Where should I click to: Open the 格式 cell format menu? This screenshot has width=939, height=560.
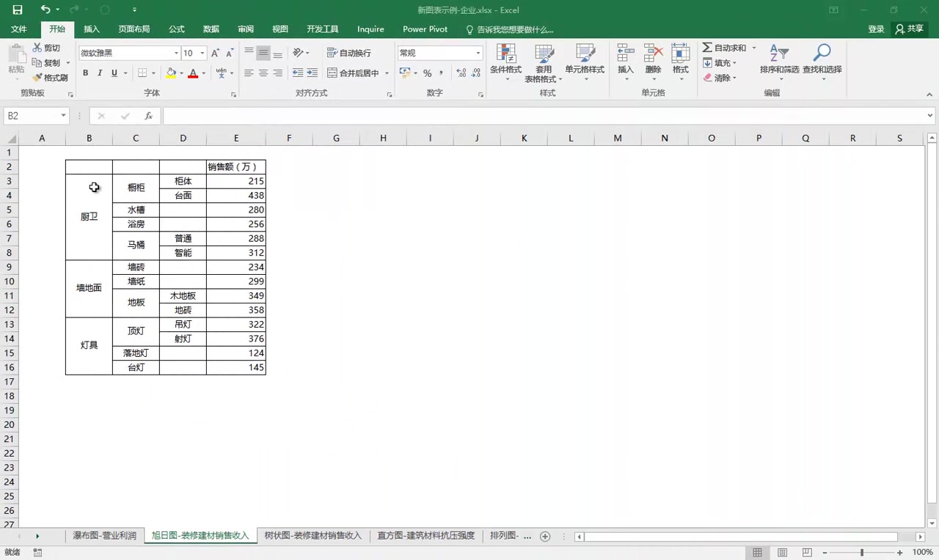tap(681, 62)
